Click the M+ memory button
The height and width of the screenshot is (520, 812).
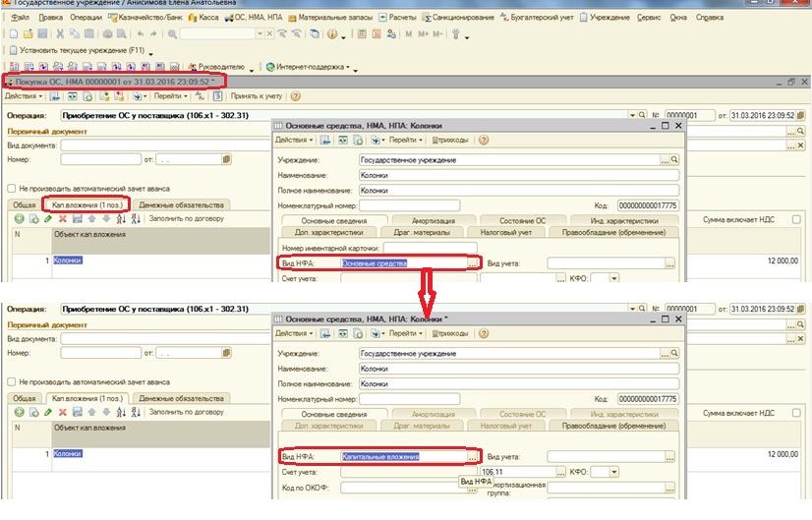click(x=423, y=34)
